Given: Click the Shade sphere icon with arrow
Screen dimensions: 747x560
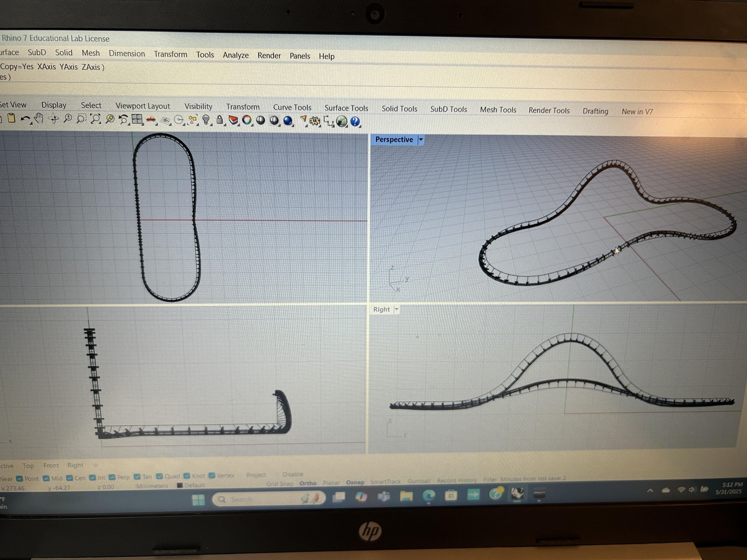Looking at the screenshot, I should pyautogui.click(x=274, y=120).
